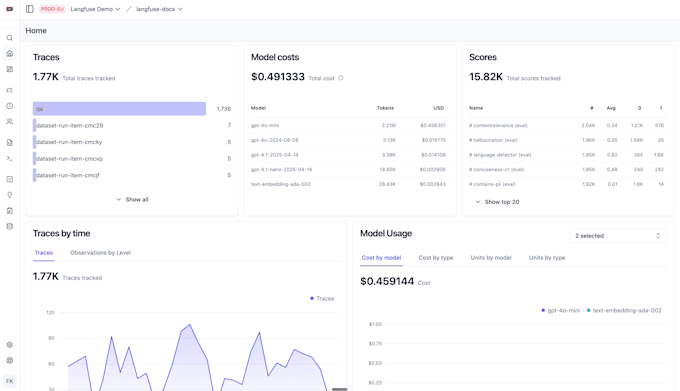Toggle the text-embedding-ada-002 legend item

point(624,310)
